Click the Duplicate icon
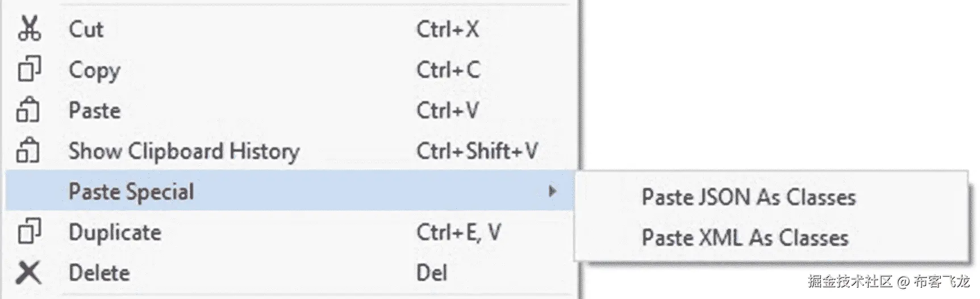Screen dimensions: 980x299 (29, 232)
